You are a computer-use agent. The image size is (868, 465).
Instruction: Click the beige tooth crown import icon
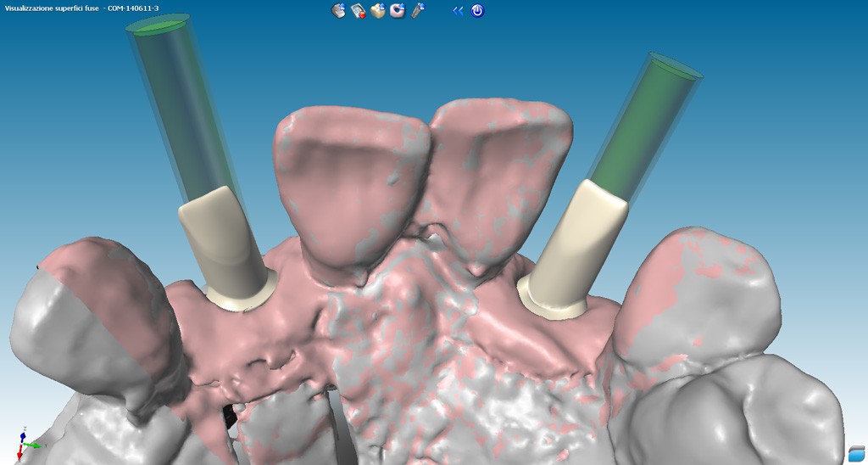tap(378, 10)
